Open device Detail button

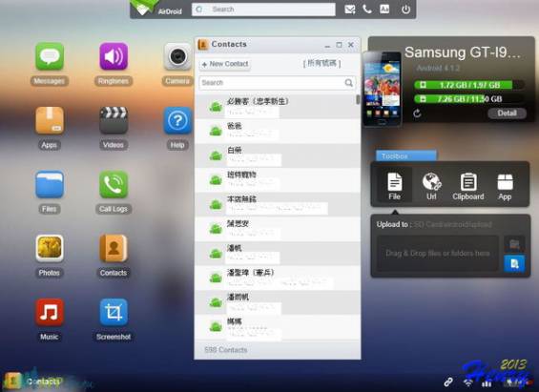(507, 113)
